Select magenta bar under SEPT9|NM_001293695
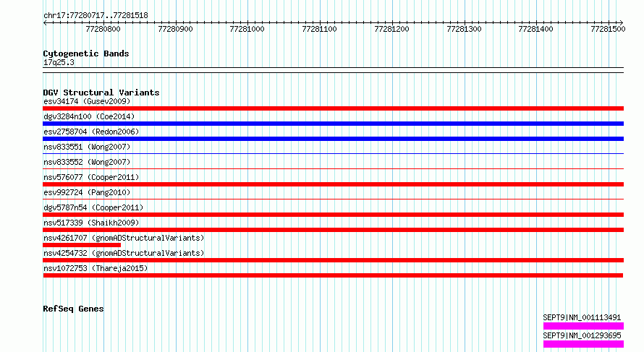644x352 pixels. pos(583,344)
